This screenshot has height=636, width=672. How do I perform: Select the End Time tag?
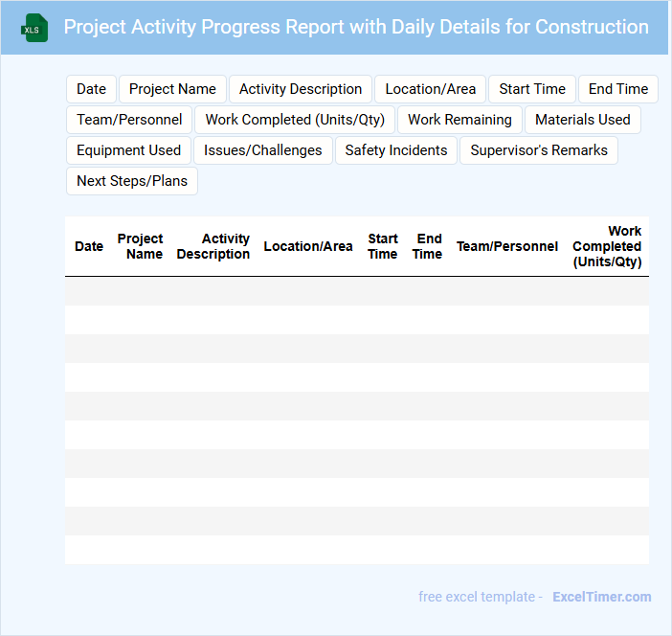617,89
